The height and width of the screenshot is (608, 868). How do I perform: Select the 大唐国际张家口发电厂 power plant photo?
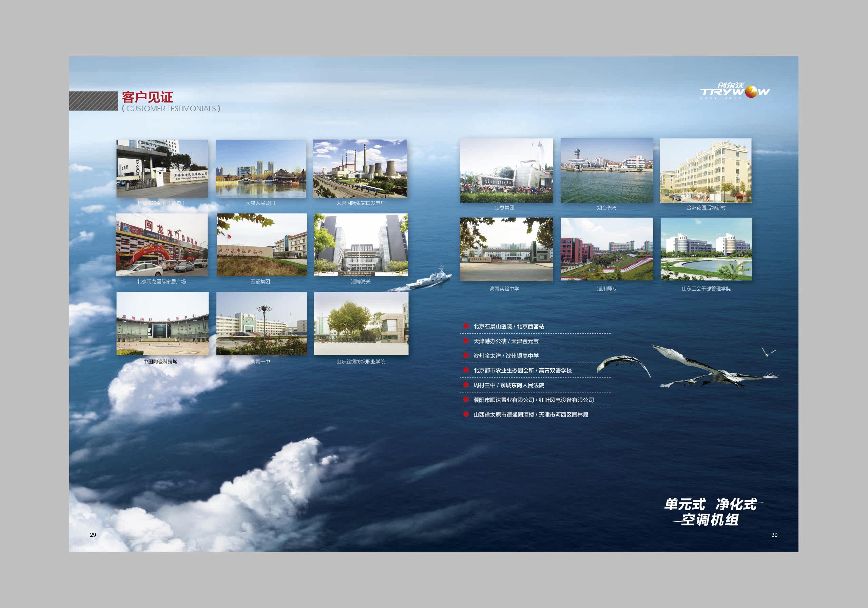click(x=360, y=169)
